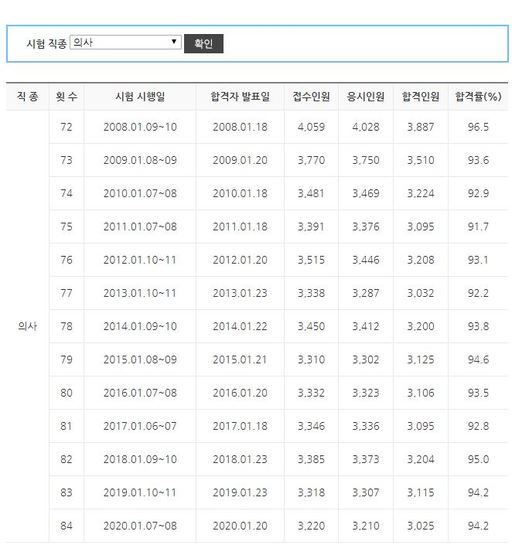Click applicants value 3,481
This screenshot has width=512, height=545.
(311, 193)
